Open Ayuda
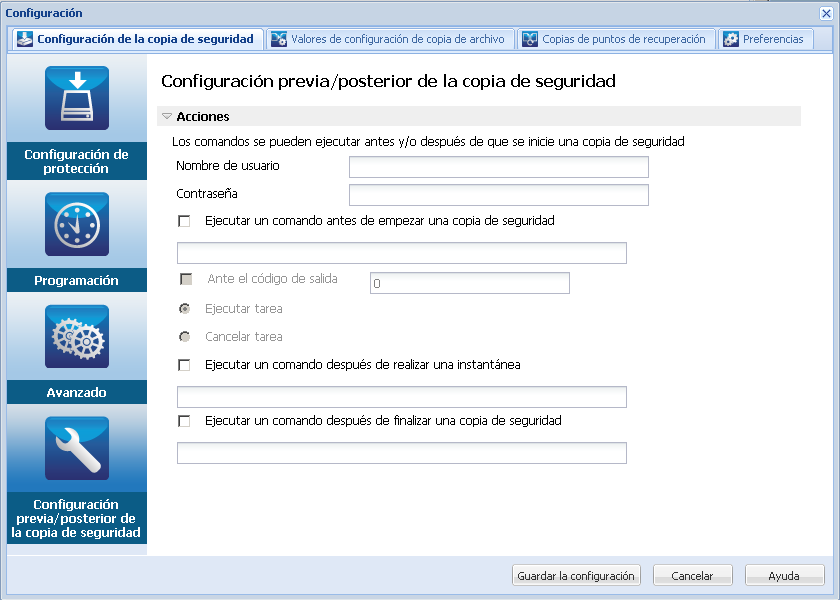The height and width of the screenshot is (600, 840). point(785,575)
